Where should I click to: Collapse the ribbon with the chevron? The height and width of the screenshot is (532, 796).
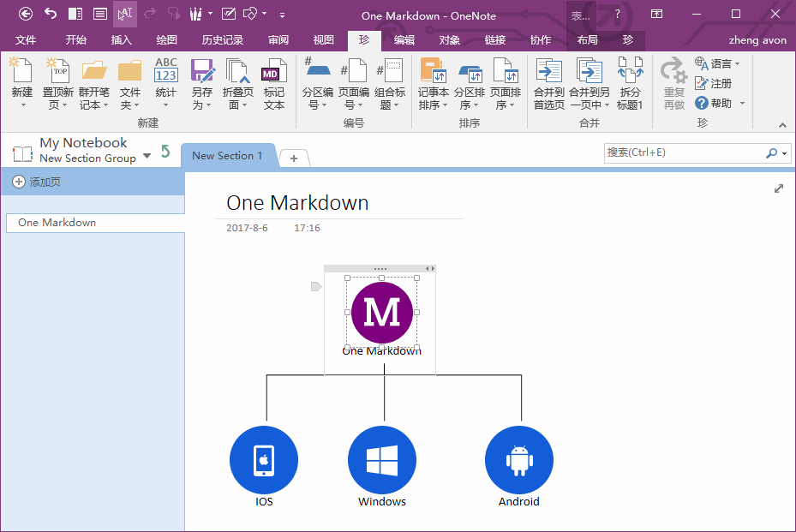[782, 125]
